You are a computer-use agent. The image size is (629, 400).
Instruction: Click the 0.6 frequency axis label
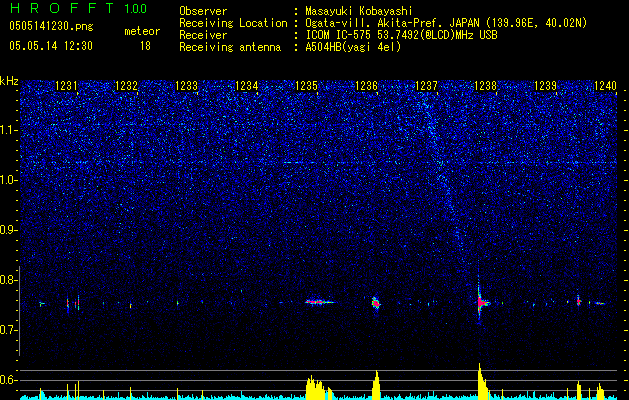point(8,380)
